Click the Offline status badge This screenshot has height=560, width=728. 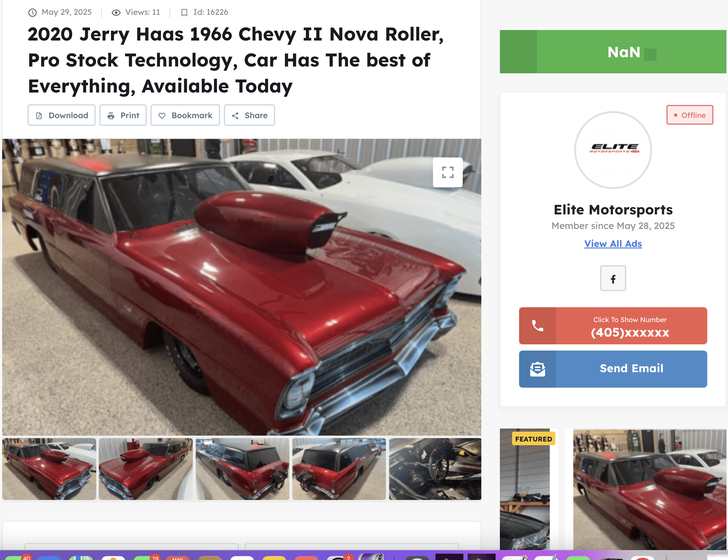tap(689, 115)
